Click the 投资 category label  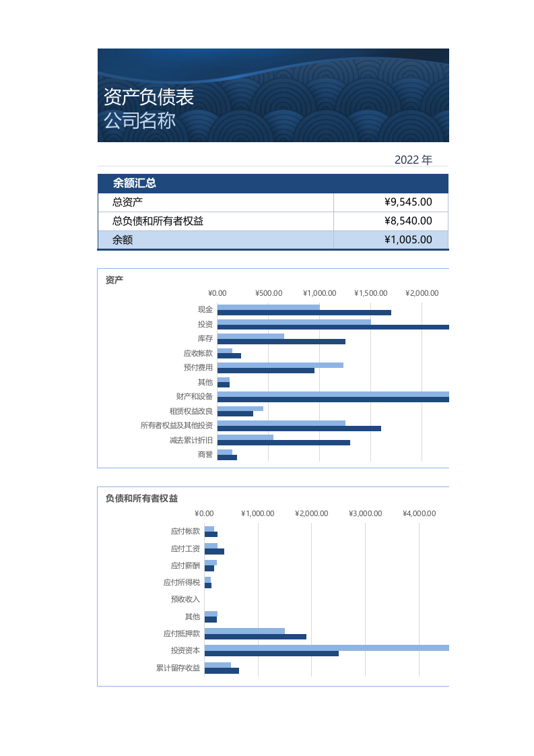205,324
